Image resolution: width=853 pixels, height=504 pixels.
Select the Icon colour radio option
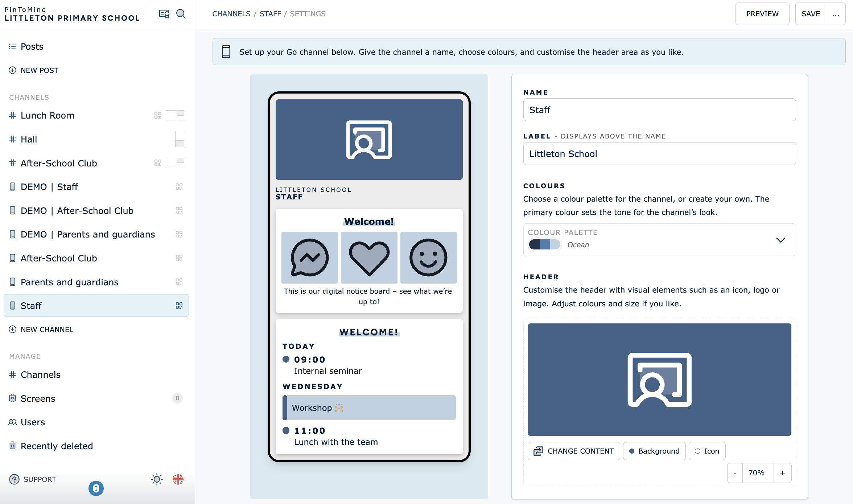click(x=707, y=451)
